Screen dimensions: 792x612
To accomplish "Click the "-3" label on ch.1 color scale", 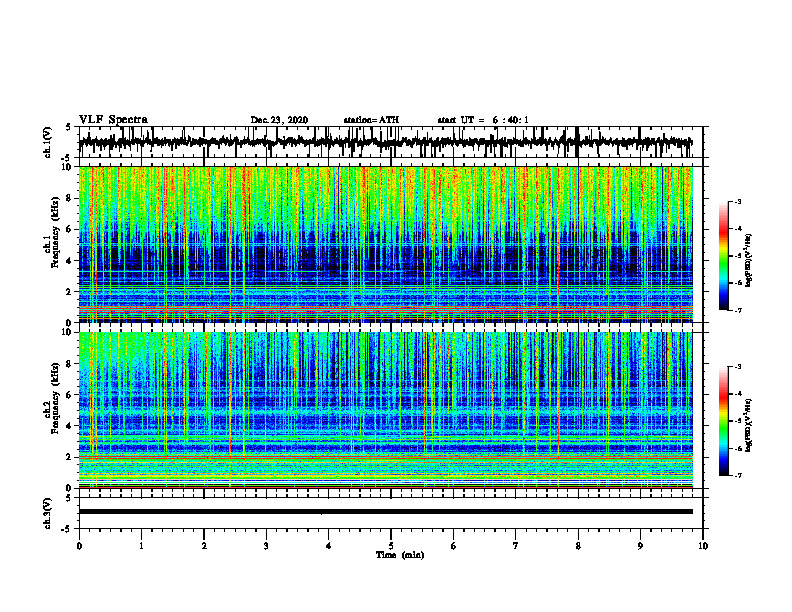I will tap(738, 201).
